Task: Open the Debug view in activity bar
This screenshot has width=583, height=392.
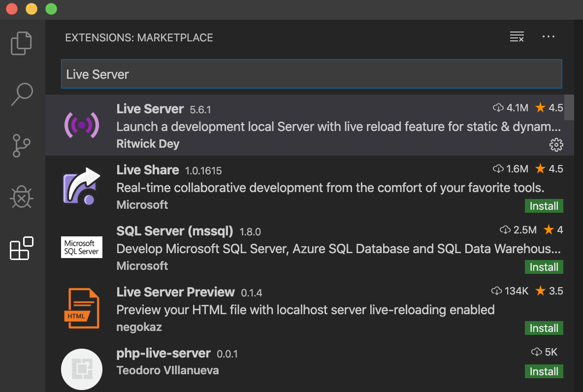Action: pyautogui.click(x=22, y=196)
